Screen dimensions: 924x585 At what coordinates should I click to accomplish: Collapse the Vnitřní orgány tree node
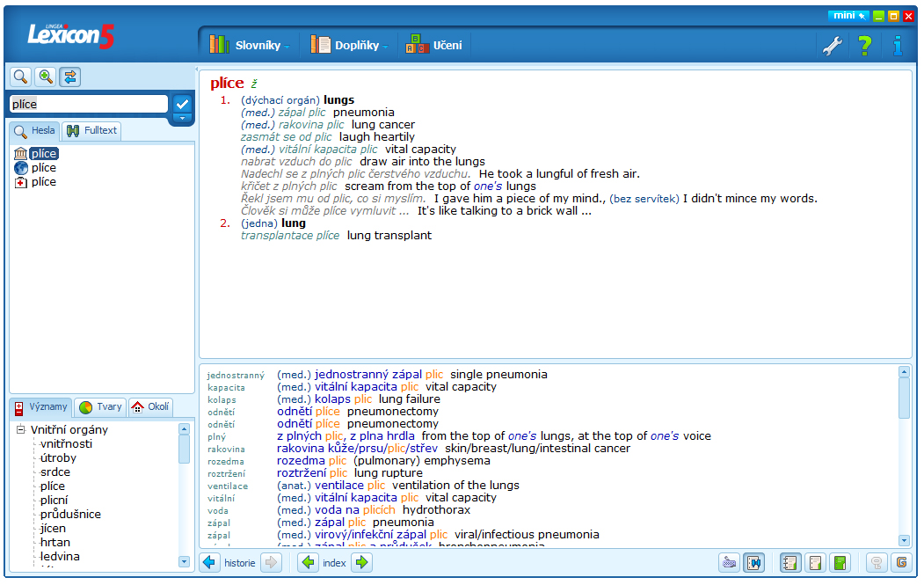point(20,430)
